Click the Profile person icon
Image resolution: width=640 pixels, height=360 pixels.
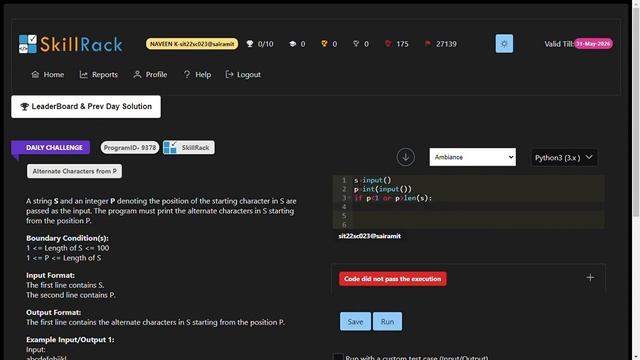pyautogui.click(x=138, y=74)
